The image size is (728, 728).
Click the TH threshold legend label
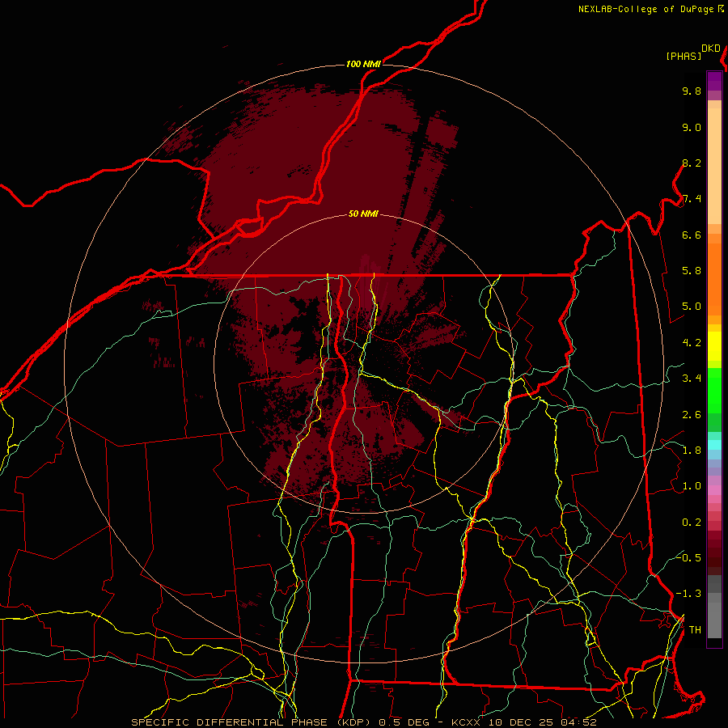695,630
